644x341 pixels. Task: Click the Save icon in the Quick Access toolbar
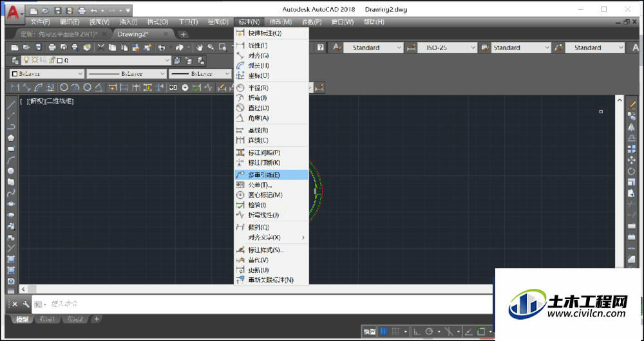click(x=58, y=11)
